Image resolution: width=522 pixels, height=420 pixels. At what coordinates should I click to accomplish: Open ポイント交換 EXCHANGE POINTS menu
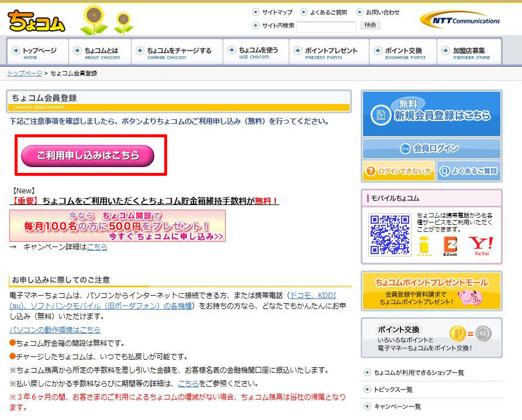tap(403, 52)
